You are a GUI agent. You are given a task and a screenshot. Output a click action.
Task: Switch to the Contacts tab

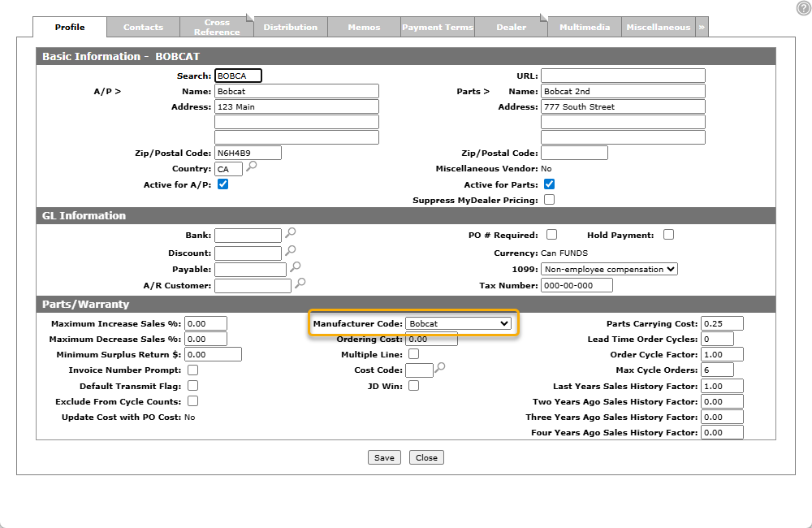(x=143, y=27)
